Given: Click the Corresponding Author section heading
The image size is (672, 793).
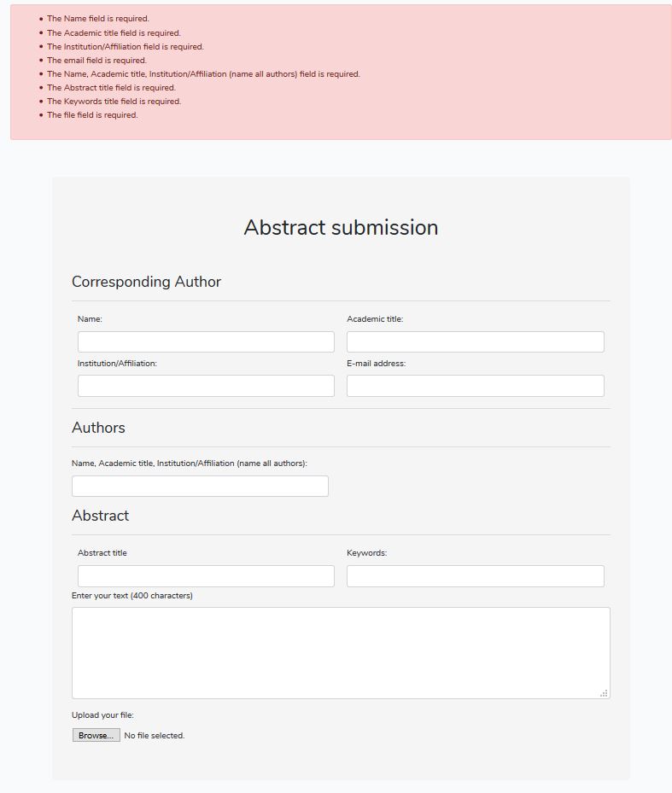Looking at the screenshot, I should [x=146, y=282].
